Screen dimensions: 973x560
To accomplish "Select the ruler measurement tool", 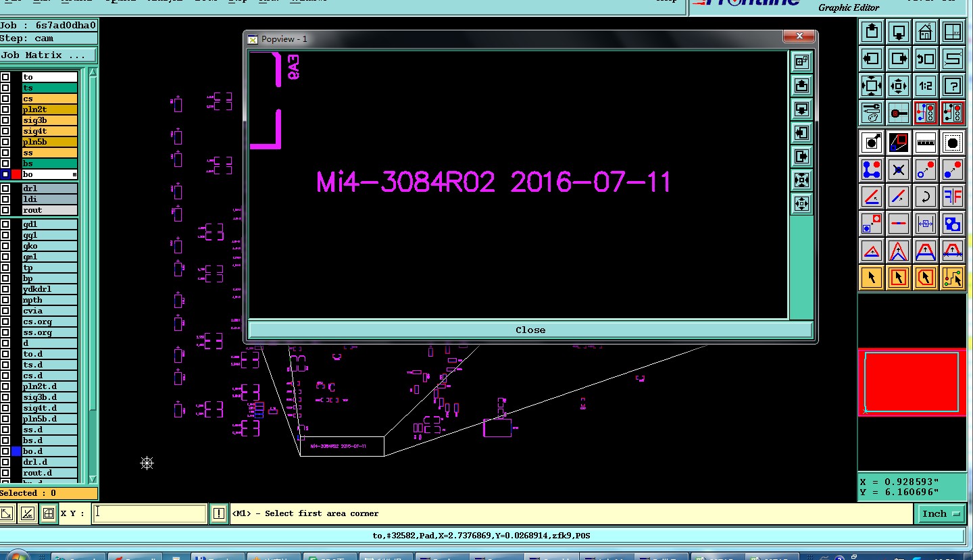I will click(926, 143).
